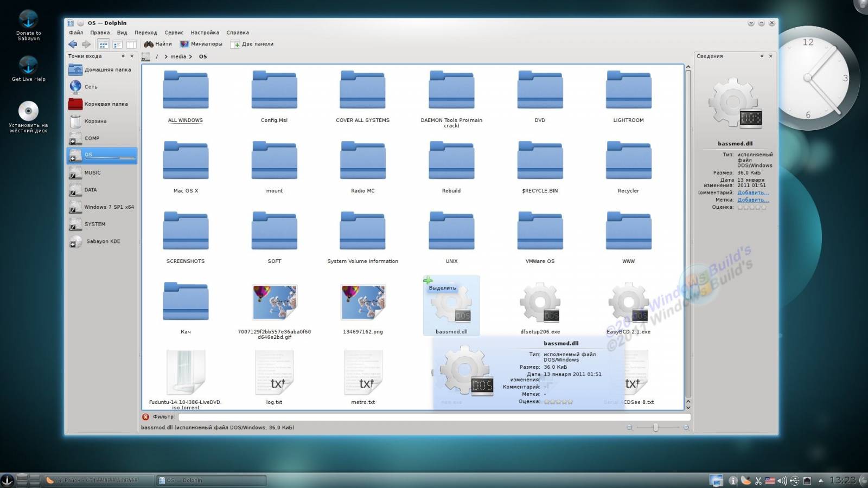
Task: Toggle previews with the Миниатюры button
Action: pyautogui.click(x=201, y=44)
